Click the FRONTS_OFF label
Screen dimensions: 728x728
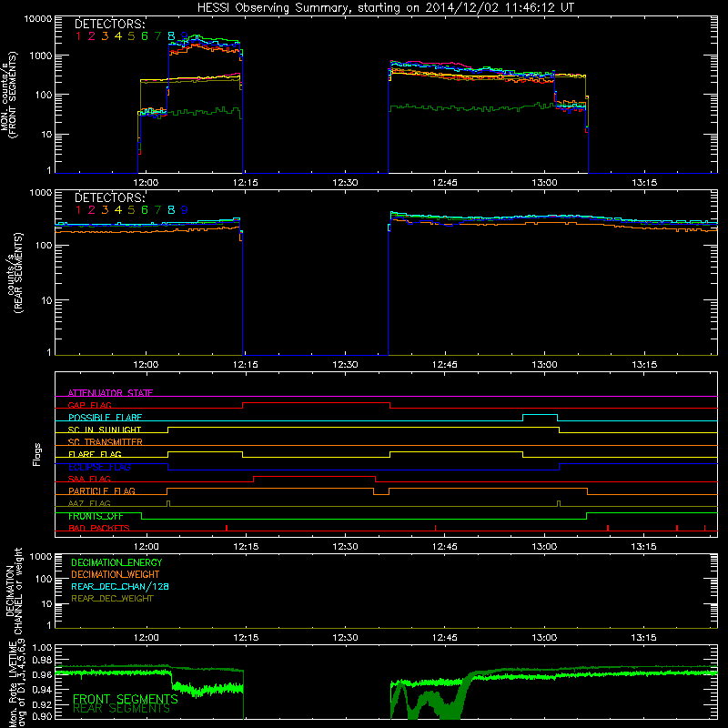point(96,516)
